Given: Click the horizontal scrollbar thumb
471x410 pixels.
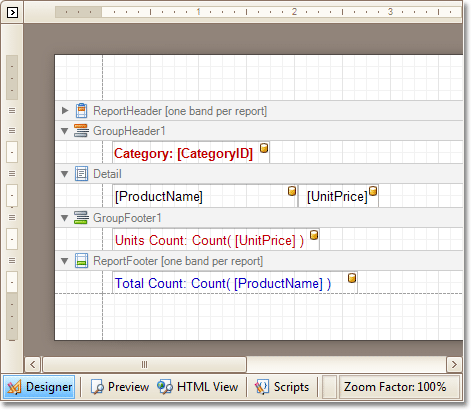Looking at the screenshot, I should 144,364.
